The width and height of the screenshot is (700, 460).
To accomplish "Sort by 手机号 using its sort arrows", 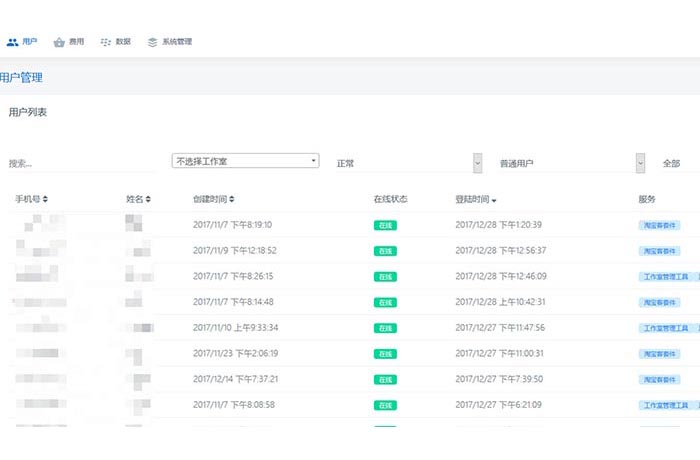I will pyautogui.click(x=45, y=199).
